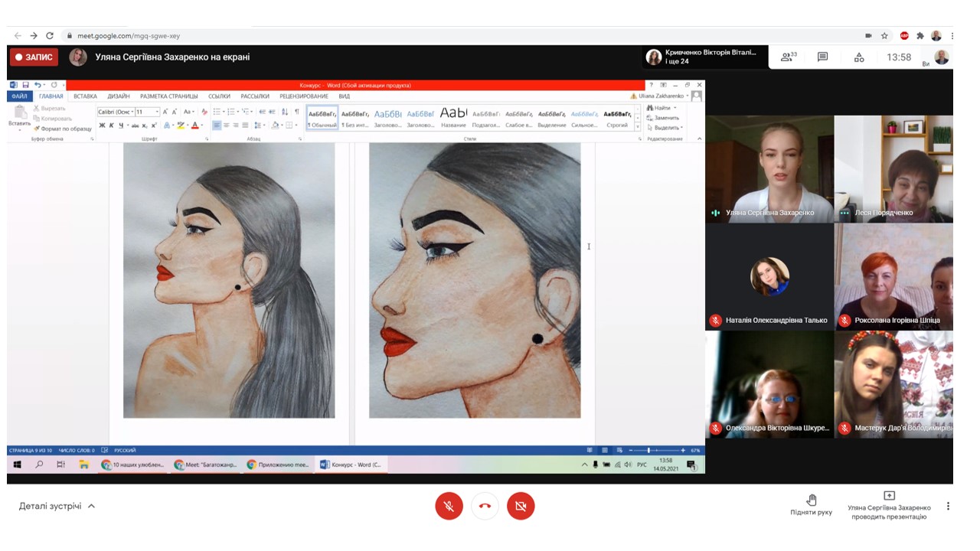Open the three-dot more options menu
The height and width of the screenshot is (551, 980).
(x=948, y=506)
